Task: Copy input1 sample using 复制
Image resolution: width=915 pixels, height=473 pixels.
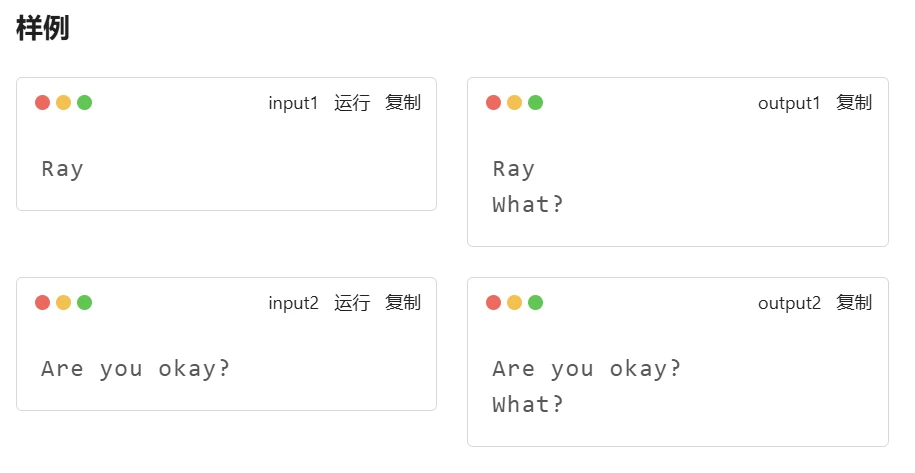Action: coord(403,103)
